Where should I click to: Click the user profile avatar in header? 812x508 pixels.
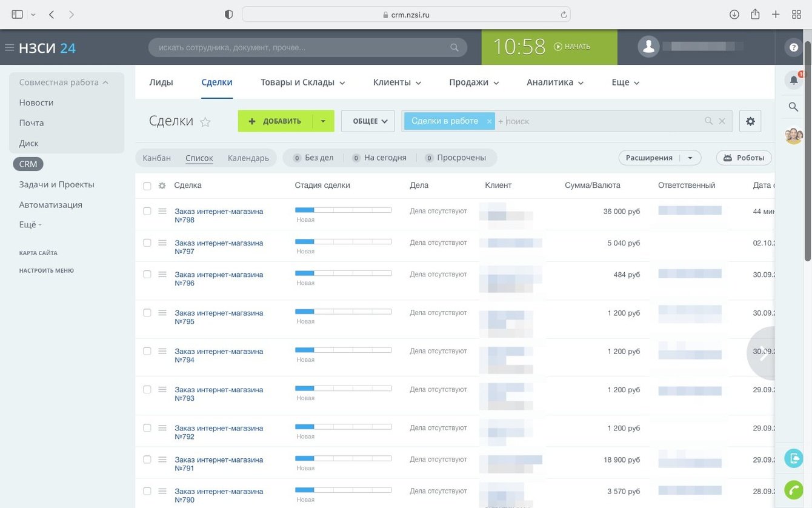649,47
